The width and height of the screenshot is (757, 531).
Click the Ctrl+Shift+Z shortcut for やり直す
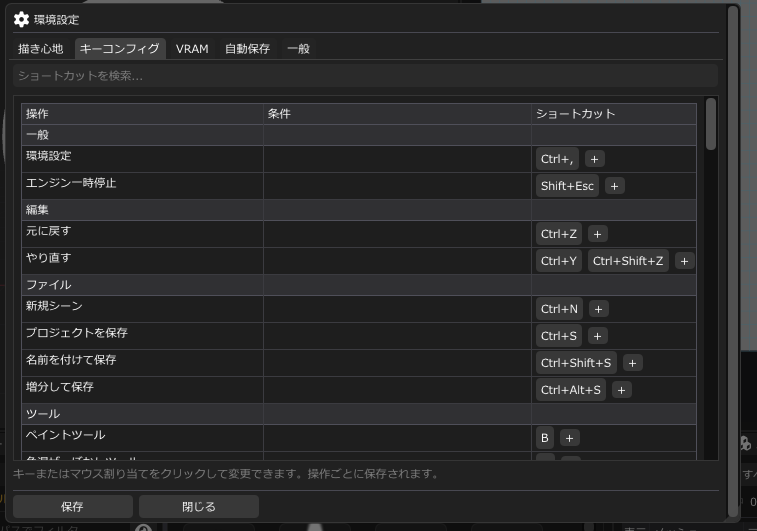[x=628, y=261]
